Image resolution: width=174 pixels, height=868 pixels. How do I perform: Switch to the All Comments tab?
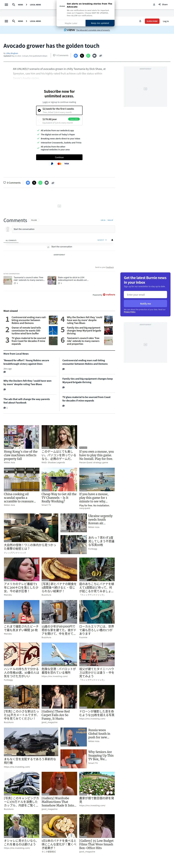point(11,240)
